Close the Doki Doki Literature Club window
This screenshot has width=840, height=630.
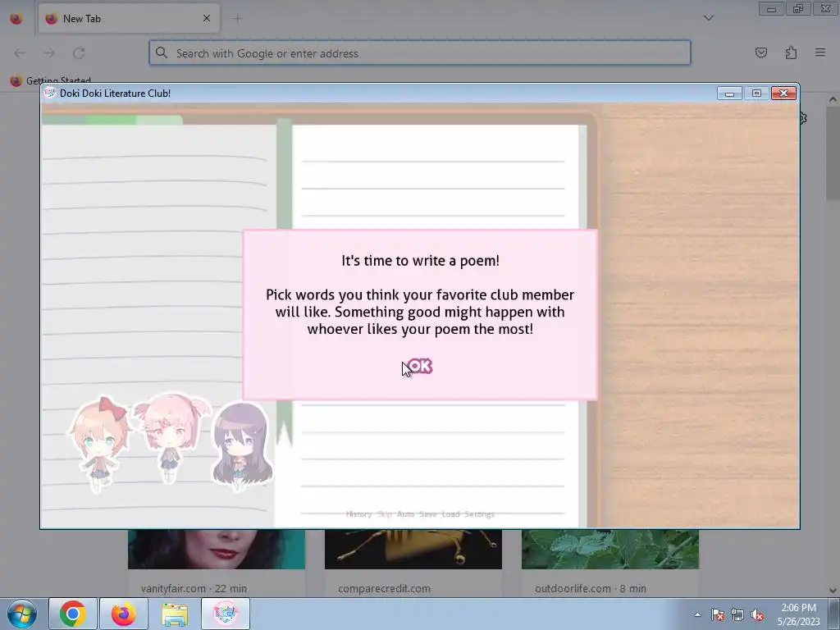pyautogui.click(x=783, y=94)
